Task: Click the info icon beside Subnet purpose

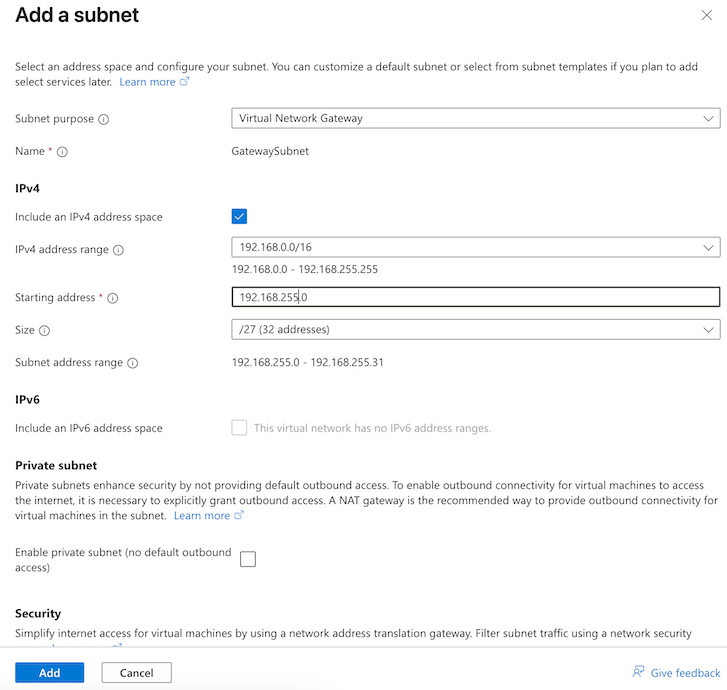Action: [104, 120]
